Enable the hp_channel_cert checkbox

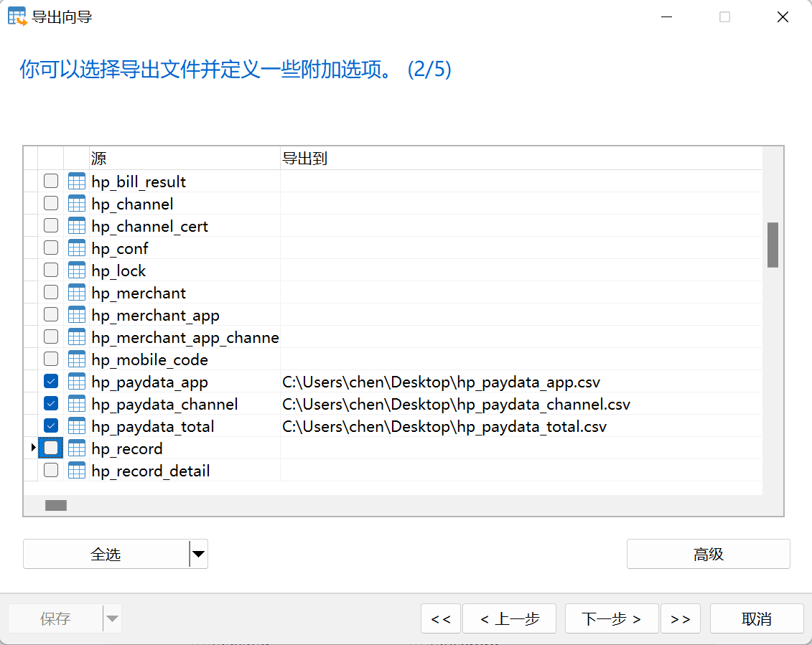tap(50, 225)
